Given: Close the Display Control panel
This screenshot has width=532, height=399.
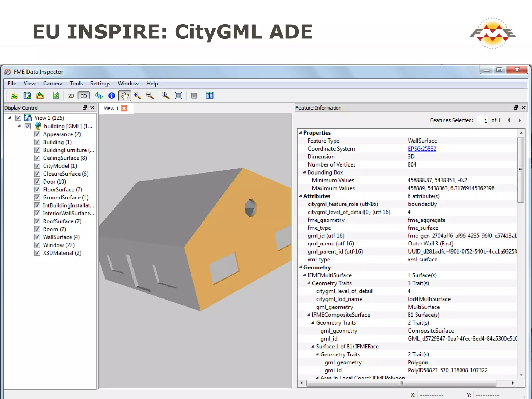Looking at the screenshot, I should click(92, 108).
